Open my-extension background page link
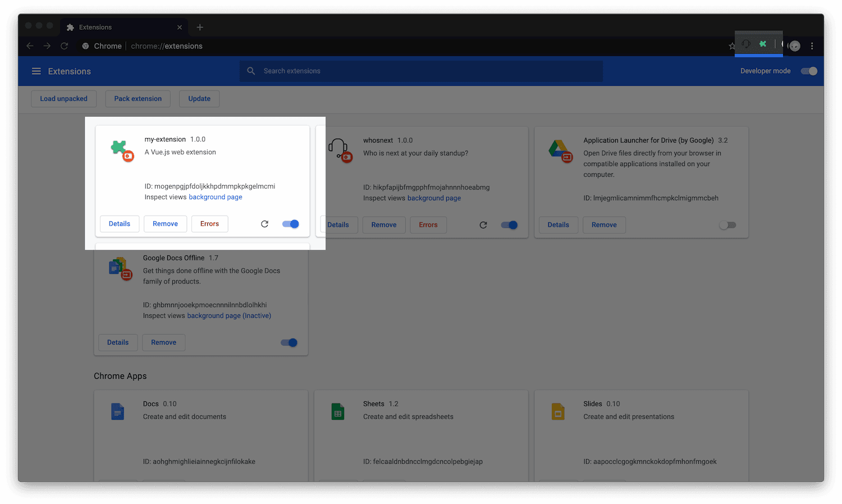Image resolution: width=842 pixels, height=504 pixels. coord(216,197)
